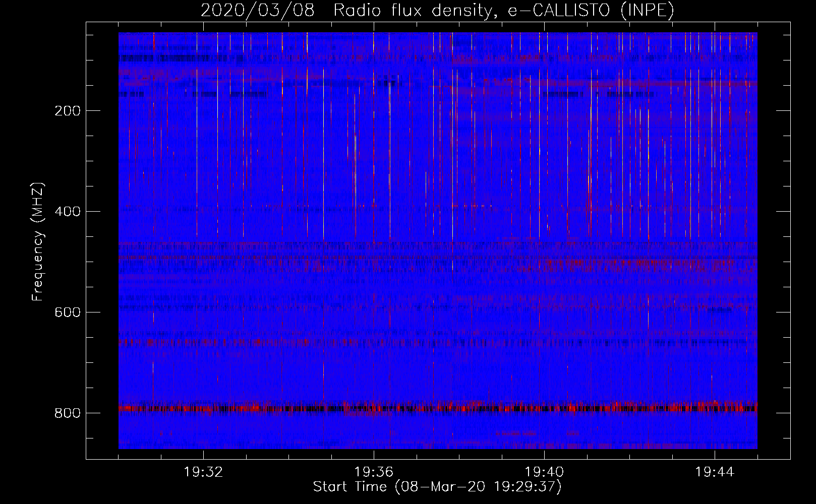Click the 19:40 time tick label

coord(544,472)
